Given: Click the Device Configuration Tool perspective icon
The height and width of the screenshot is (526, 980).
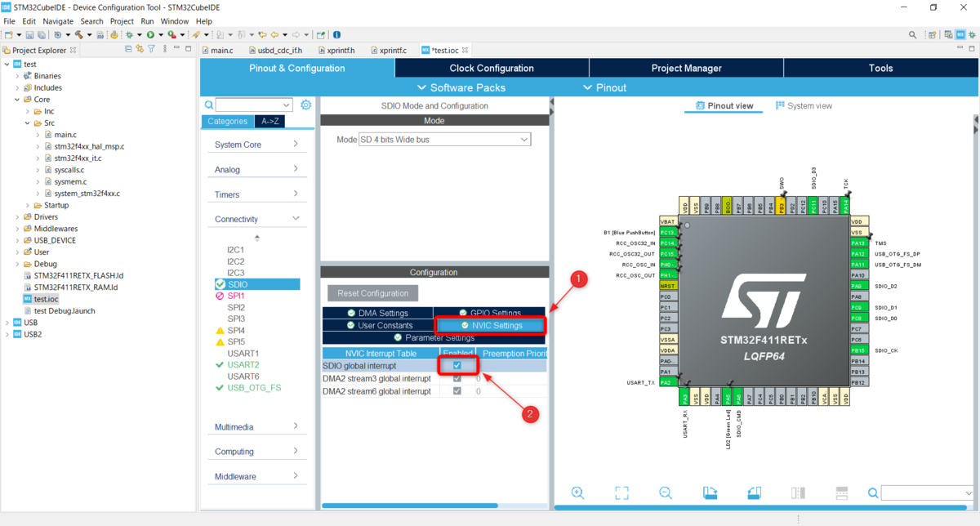Looking at the screenshot, I should (961, 35).
